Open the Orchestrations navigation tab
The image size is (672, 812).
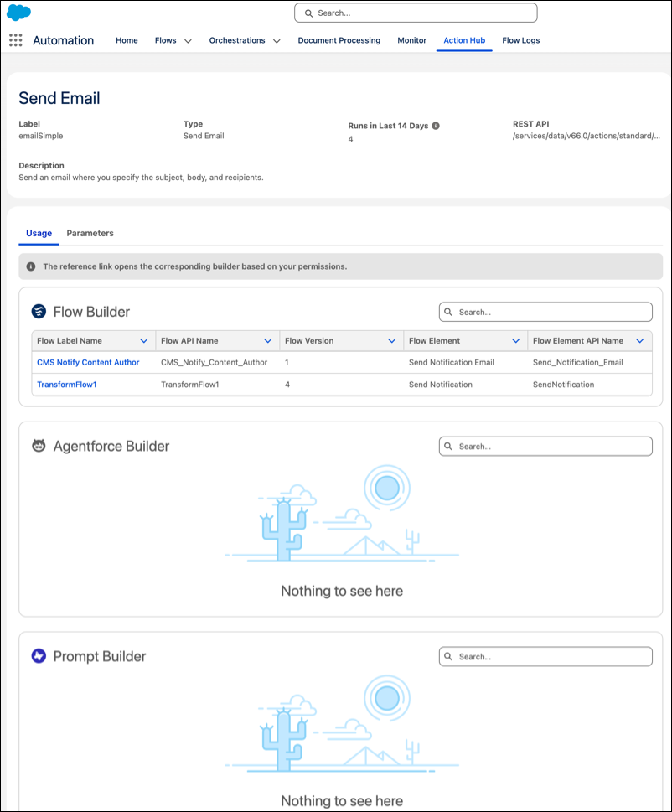(x=237, y=40)
